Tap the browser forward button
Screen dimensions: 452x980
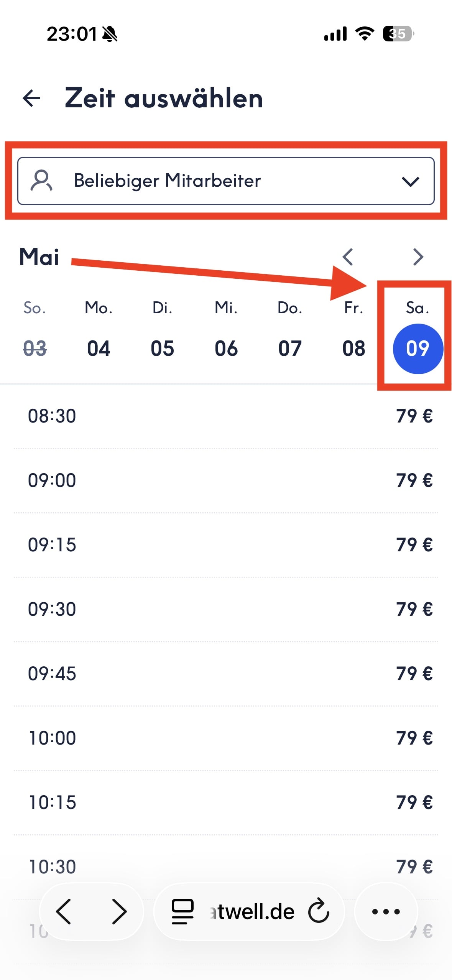(x=119, y=911)
